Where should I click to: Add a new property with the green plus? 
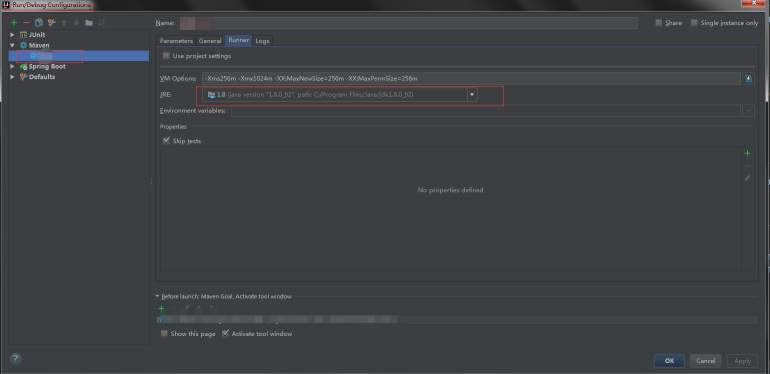pyautogui.click(x=747, y=154)
